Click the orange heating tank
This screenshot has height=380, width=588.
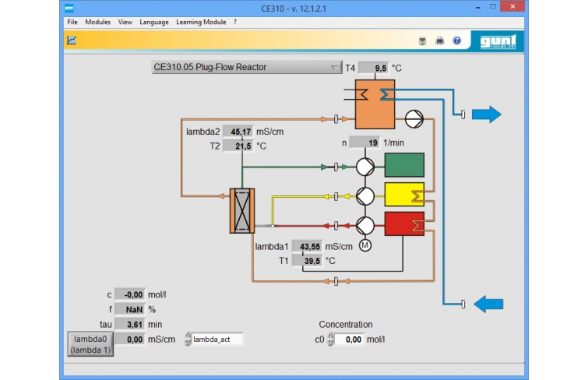point(375,104)
